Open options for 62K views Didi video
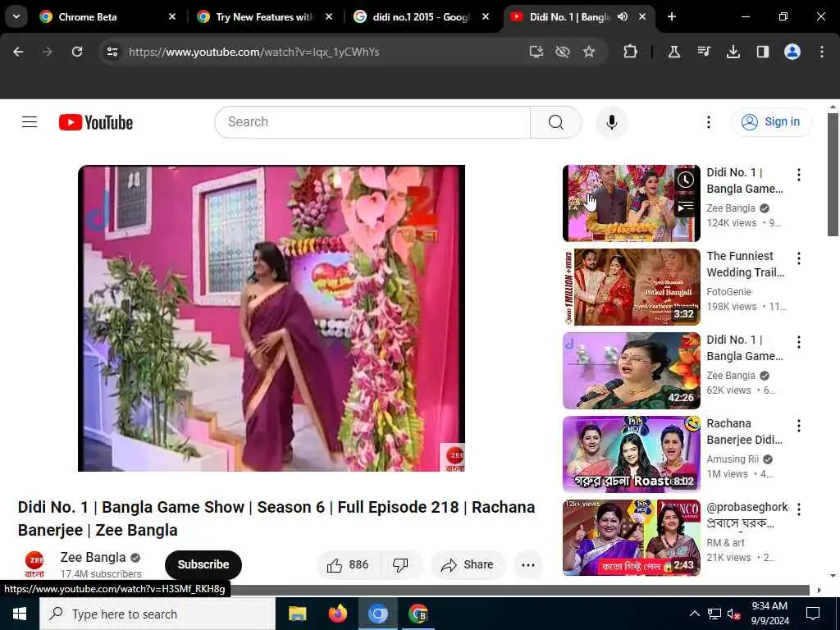Image resolution: width=840 pixels, height=630 pixels. coord(799,342)
